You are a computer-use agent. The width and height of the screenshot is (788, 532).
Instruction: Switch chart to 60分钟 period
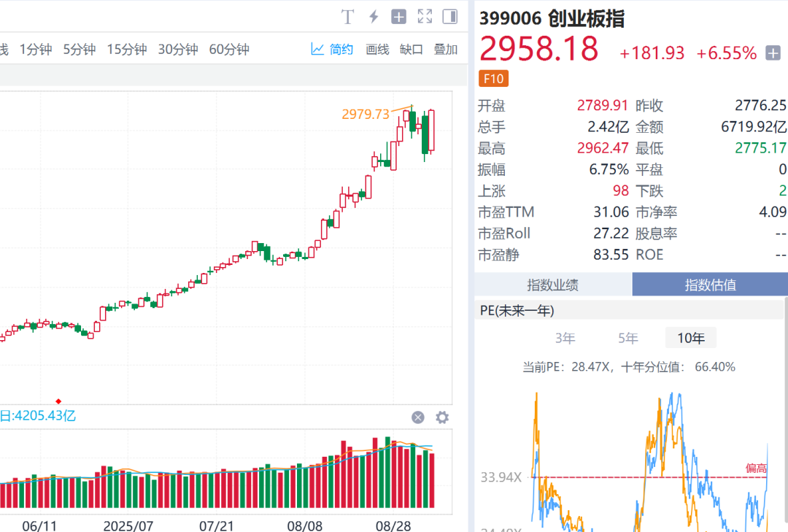pyautogui.click(x=229, y=50)
